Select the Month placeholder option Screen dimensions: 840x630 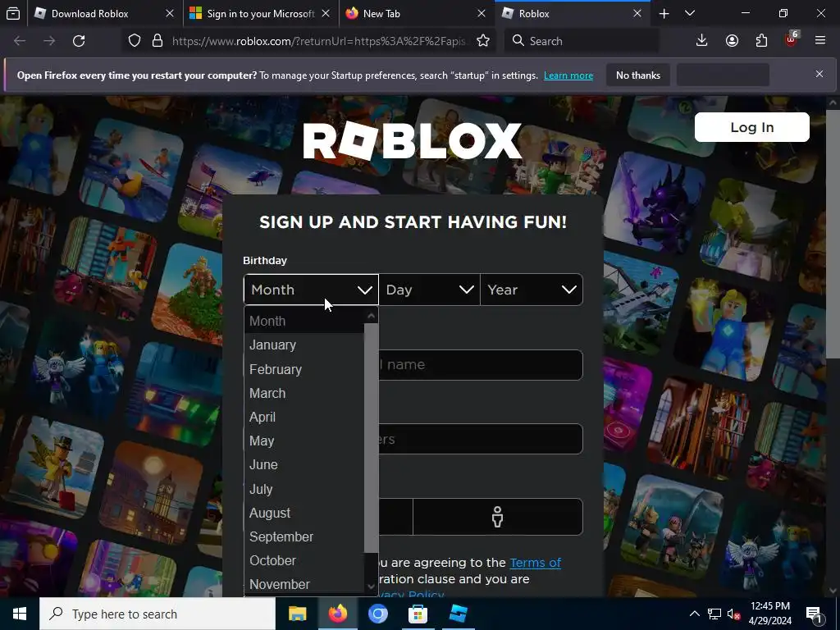point(304,321)
